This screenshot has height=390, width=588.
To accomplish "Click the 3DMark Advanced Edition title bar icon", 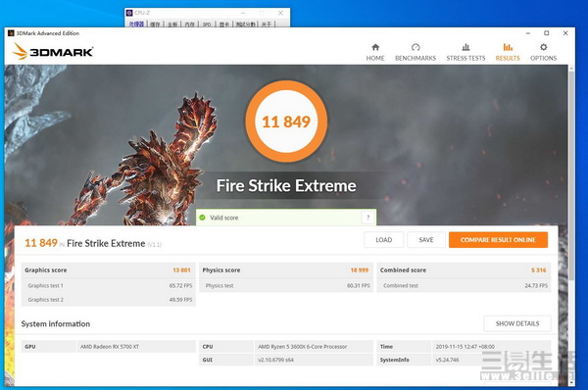I will [11, 33].
